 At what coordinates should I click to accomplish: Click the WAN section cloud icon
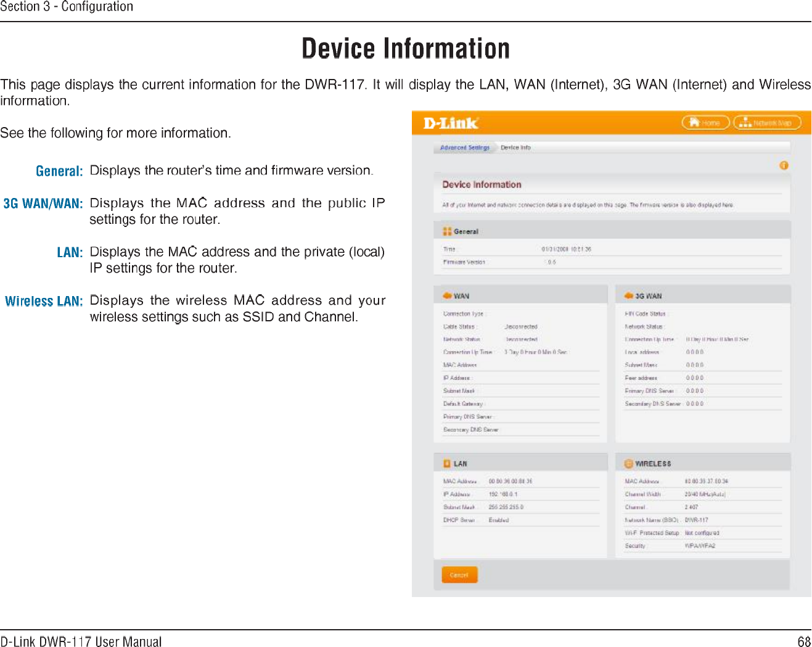click(x=447, y=296)
